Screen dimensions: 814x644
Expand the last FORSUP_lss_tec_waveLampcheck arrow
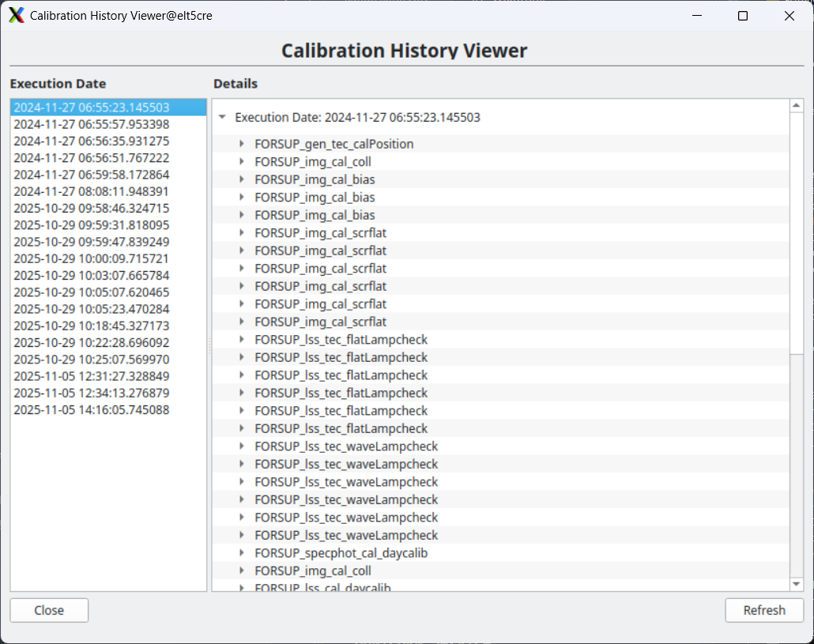coord(242,535)
